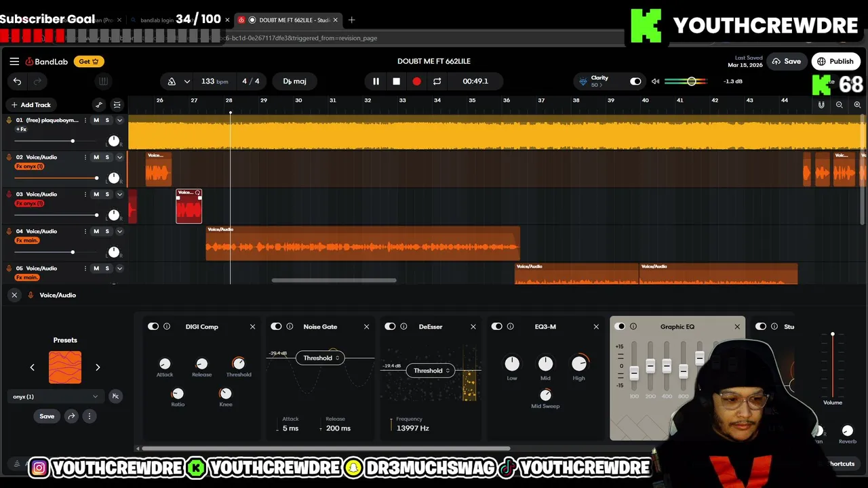Click the + Fx chip on track 01

pos(22,129)
